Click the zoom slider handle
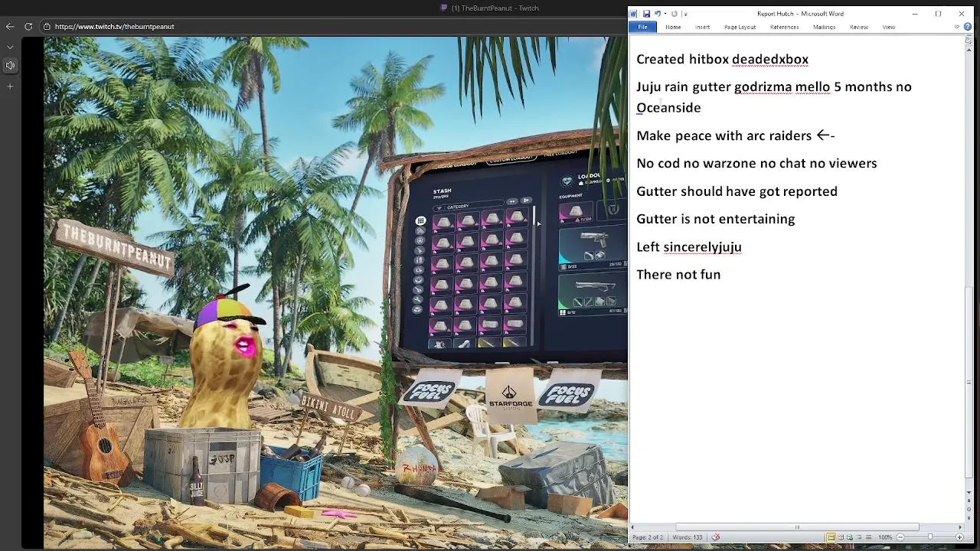The image size is (980, 551). pyautogui.click(x=930, y=536)
